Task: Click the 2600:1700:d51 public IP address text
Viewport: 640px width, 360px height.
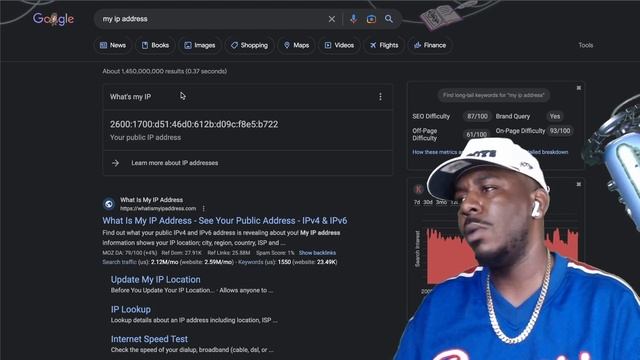Action: (194, 124)
